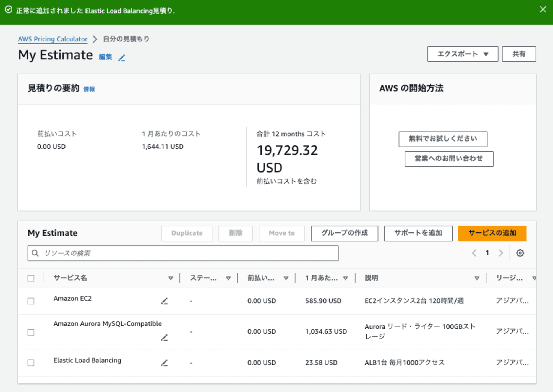Check the Amazon EC2 row checkbox
This screenshot has height=392, width=553.
31,301
